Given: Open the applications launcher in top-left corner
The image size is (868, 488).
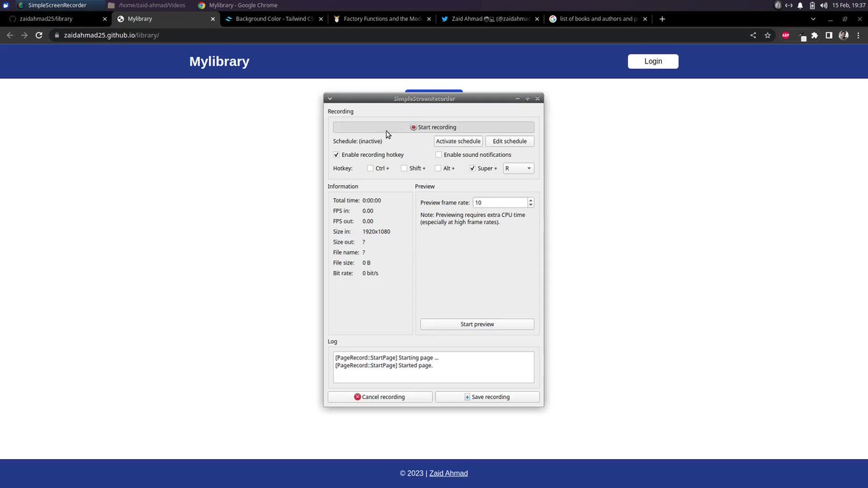Looking at the screenshot, I should (6, 5).
